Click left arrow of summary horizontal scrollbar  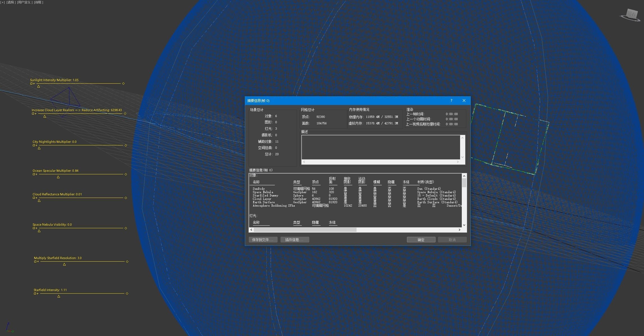(x=251, y=230)
